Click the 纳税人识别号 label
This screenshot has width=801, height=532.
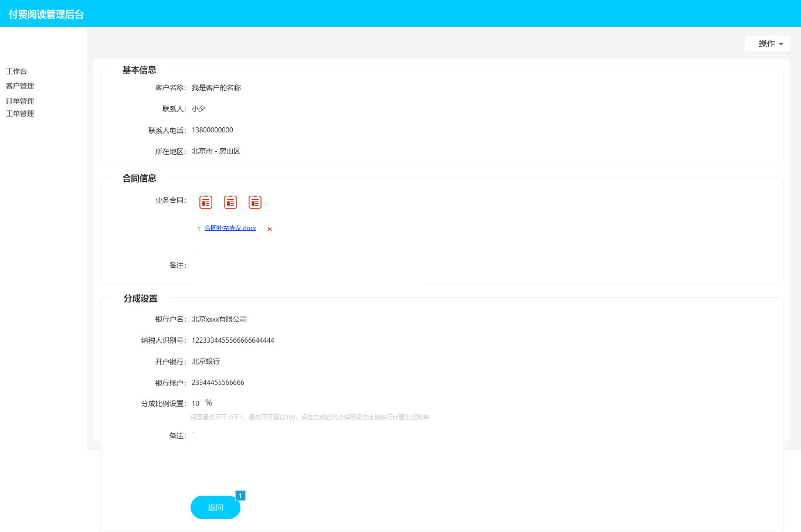click(164, 340)
